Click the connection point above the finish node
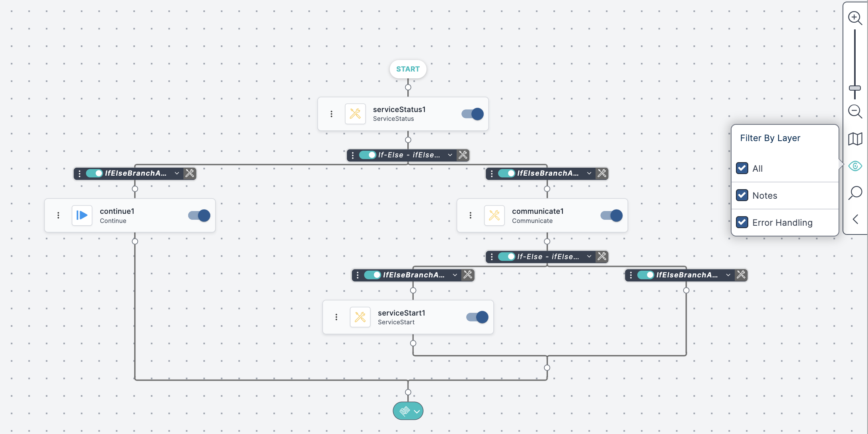 [x=408, y=391]
